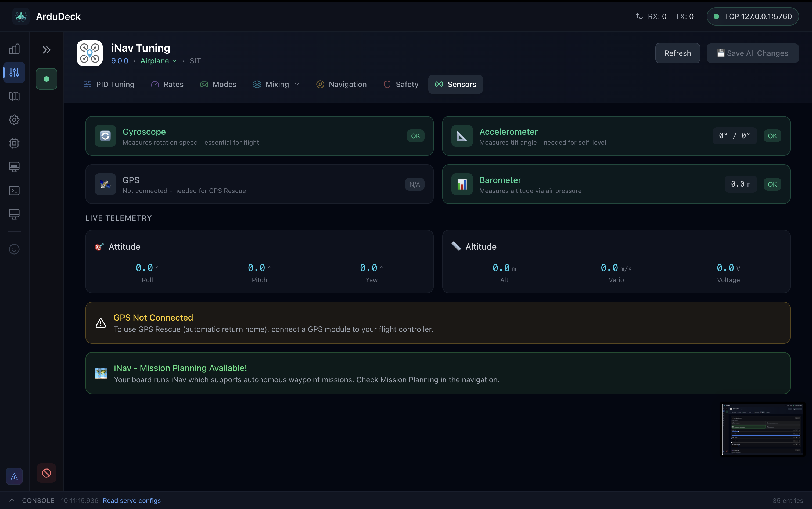
Task: Click the Vario value in Altitude card
Action: [x=616, y=268]
